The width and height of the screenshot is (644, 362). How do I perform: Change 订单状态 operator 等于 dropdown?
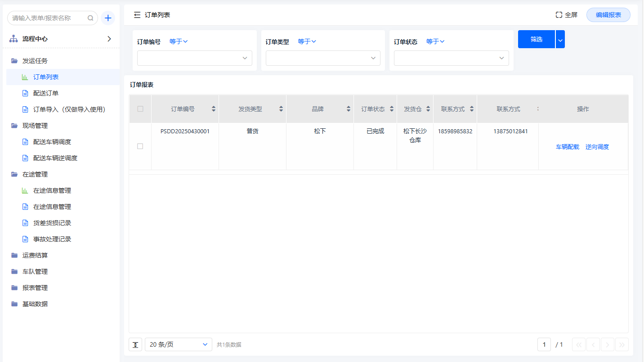pyautogui.click(x=435, y=41)
